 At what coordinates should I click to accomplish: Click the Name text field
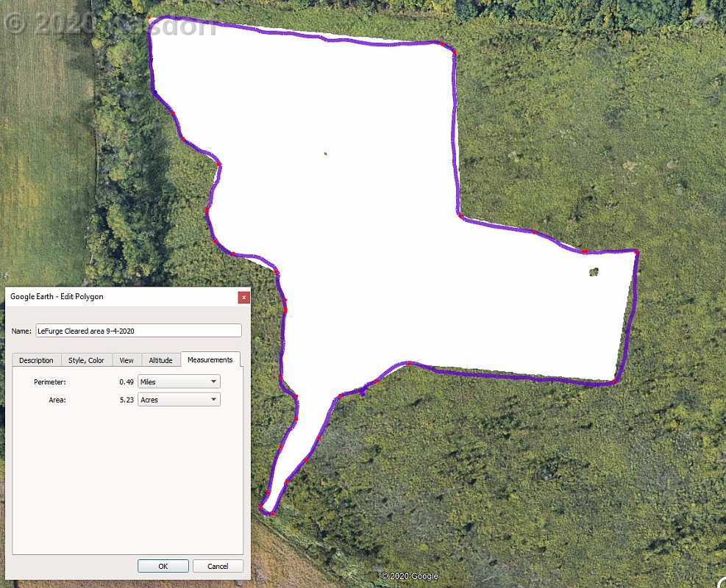pos(138,331)
